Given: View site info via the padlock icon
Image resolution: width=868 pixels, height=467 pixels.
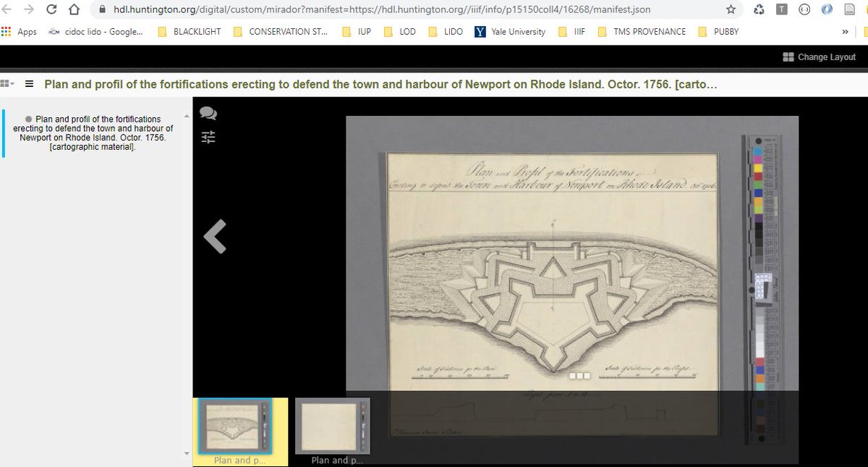Looking at the screenshot, I should coord(101,10).
